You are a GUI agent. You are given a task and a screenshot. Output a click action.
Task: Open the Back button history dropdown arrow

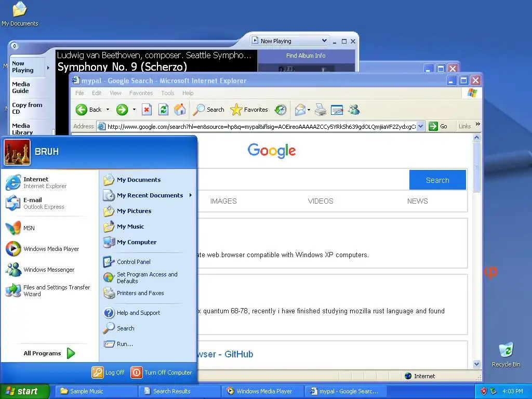point(108,110)
